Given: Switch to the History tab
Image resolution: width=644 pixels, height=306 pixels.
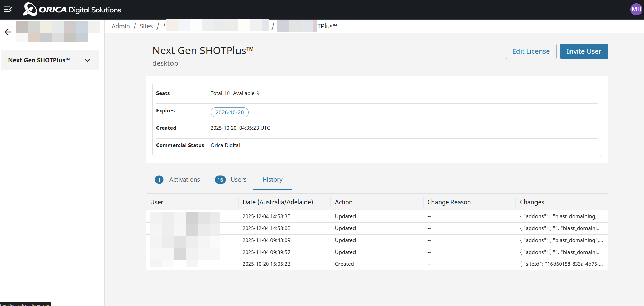Looking at the screenshot, I should coord(273,180).
